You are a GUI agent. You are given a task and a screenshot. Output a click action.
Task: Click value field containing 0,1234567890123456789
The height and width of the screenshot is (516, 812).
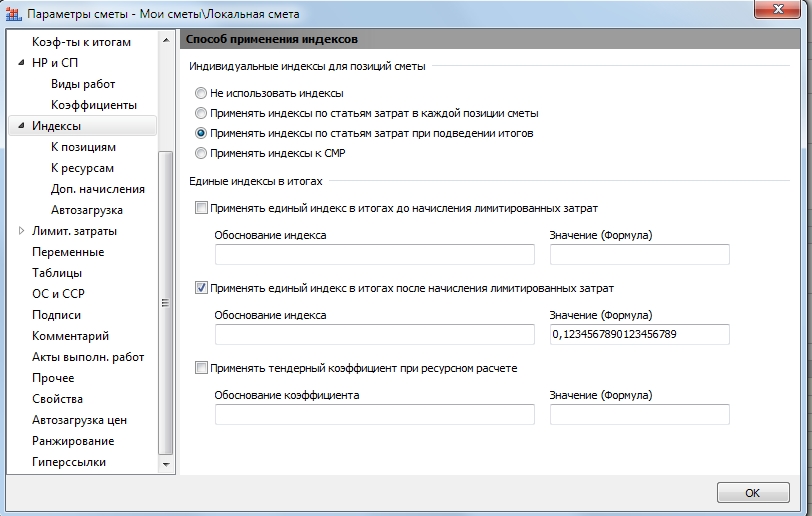(640, 334)
